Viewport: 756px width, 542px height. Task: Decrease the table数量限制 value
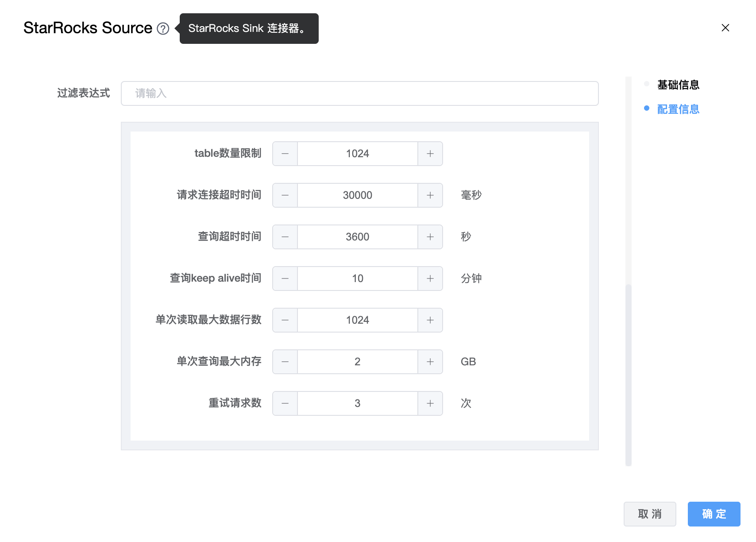(x=285, y=154)
